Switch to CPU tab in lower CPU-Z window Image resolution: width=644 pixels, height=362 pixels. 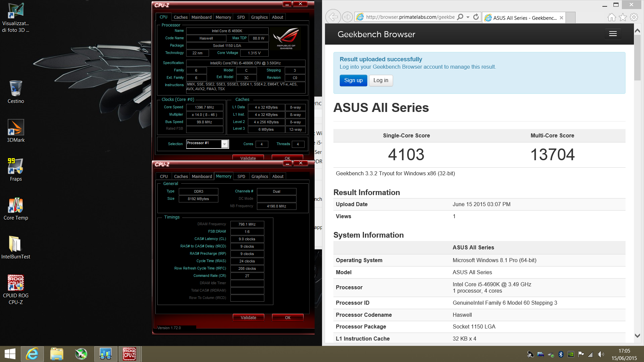click(164, 176)
